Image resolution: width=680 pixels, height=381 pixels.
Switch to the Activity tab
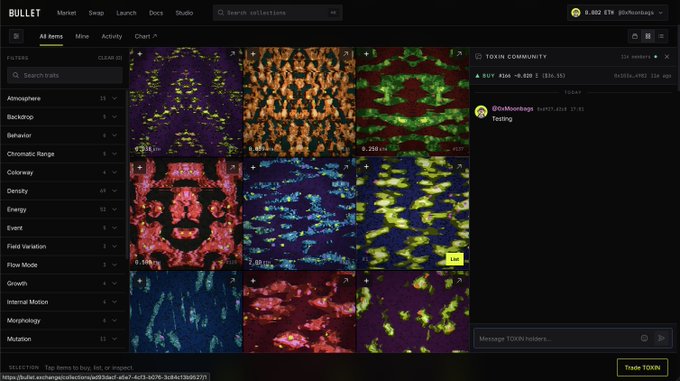pos(111,36)
